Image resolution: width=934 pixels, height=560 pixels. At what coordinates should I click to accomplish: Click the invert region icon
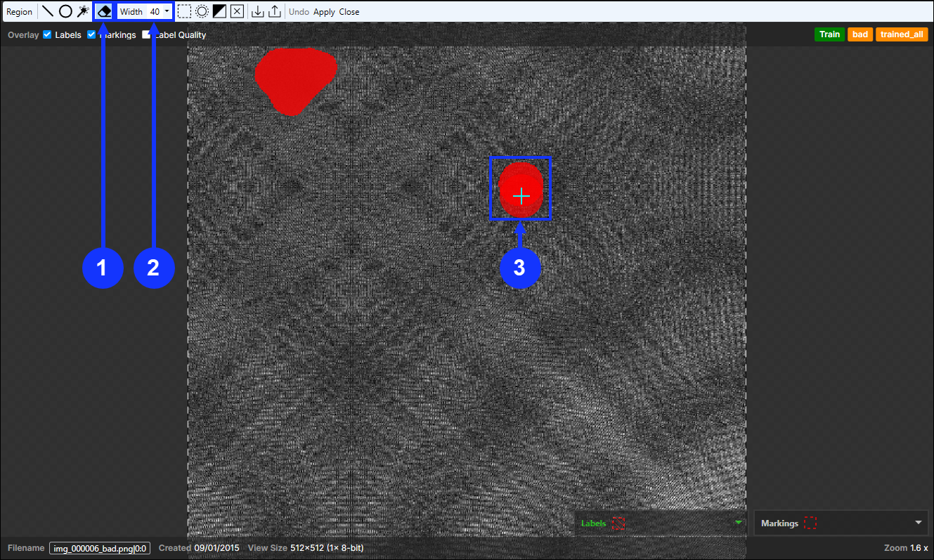[219, 11]
